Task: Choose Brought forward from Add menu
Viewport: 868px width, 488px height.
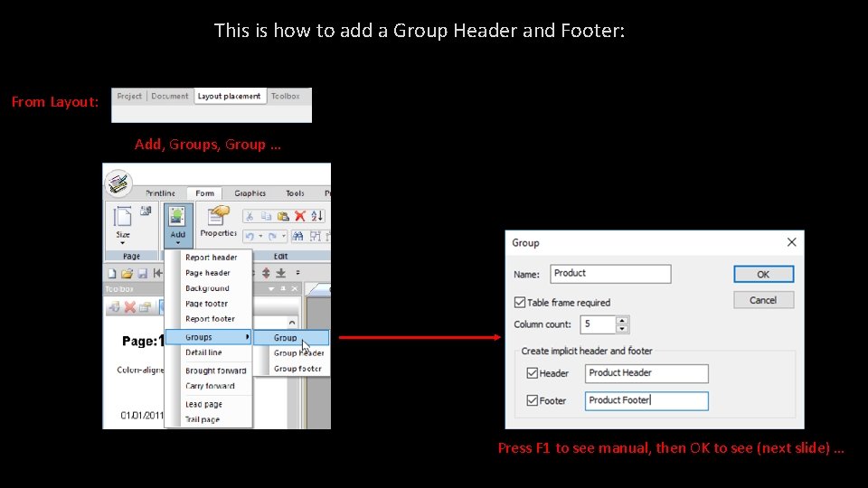Action: click(215, 371)
